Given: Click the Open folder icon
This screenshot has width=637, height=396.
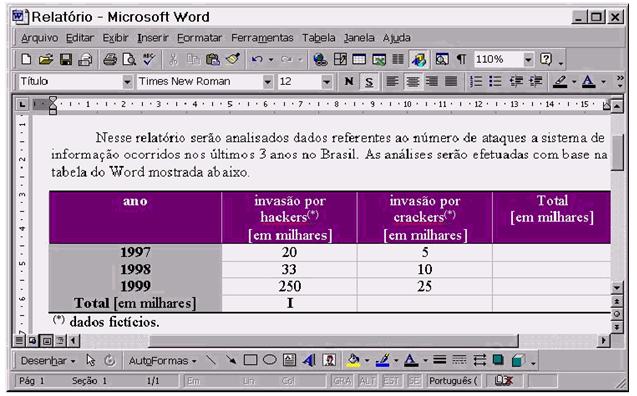Looking at the screenshot, I should (46, 60).
